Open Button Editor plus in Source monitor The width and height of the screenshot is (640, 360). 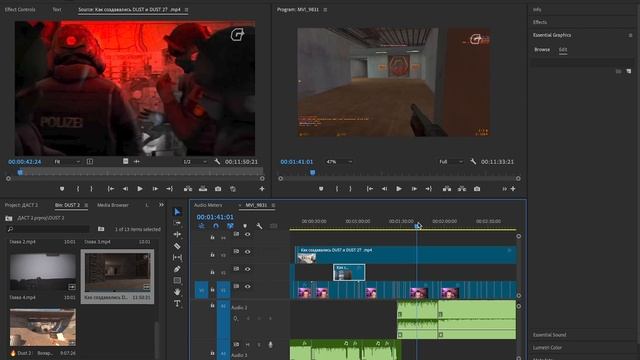262,189
